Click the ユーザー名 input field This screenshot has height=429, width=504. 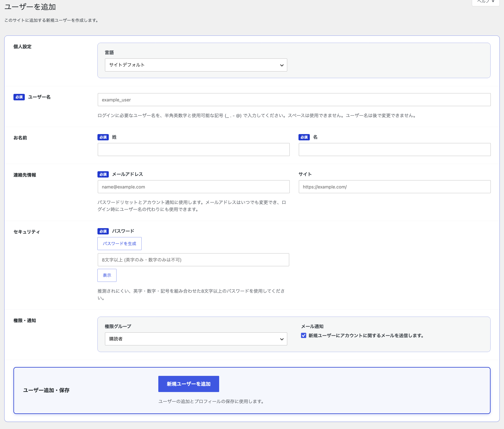294,100
